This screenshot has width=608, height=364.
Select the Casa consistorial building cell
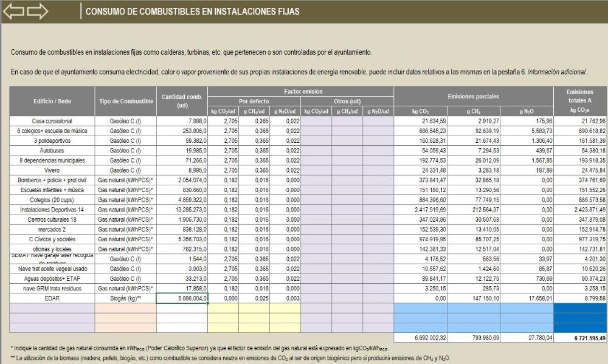[52, 121]
